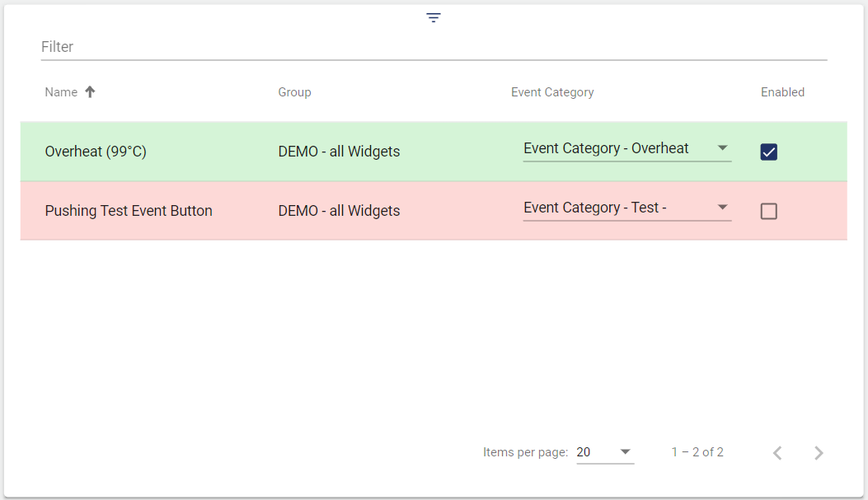Open the Event Category - Overheat dropdown
Image resolution: width=868 pixels, height=500 pixels.
point(626,149)
